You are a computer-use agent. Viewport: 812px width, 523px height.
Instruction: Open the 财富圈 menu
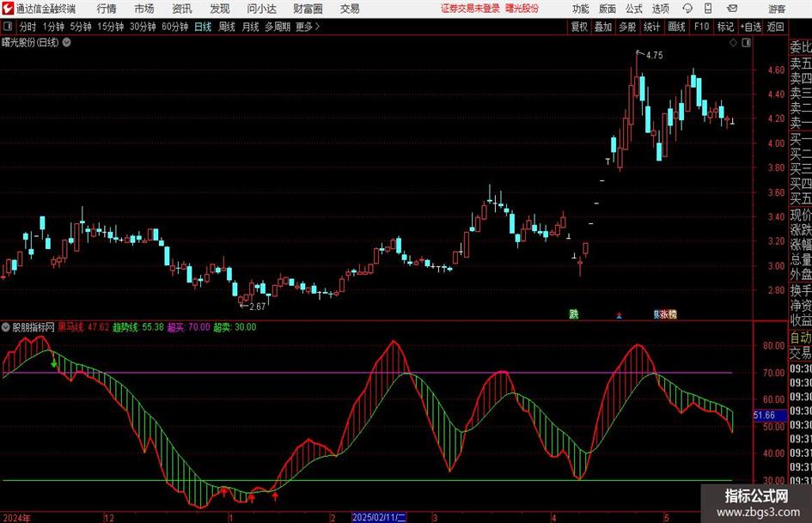[308, 9]
